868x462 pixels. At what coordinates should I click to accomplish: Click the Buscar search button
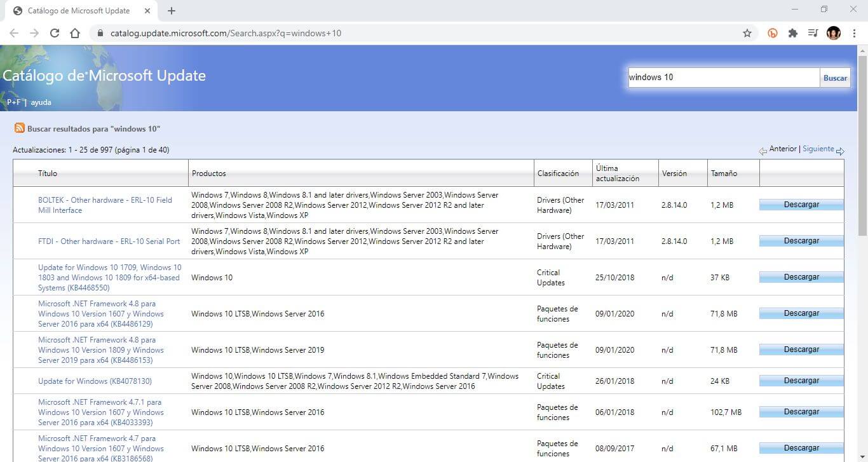835,78
